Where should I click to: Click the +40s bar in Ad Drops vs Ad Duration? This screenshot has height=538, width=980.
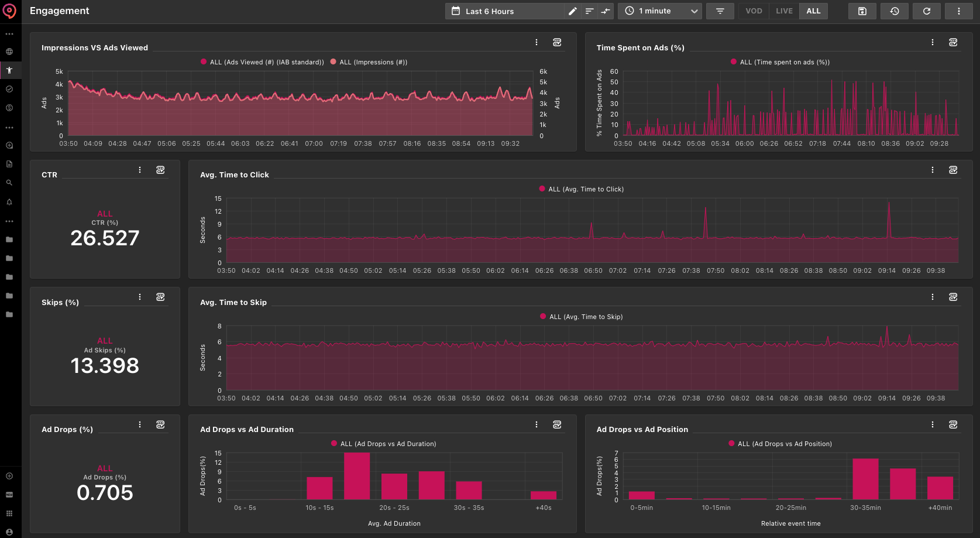coord(544,495)
